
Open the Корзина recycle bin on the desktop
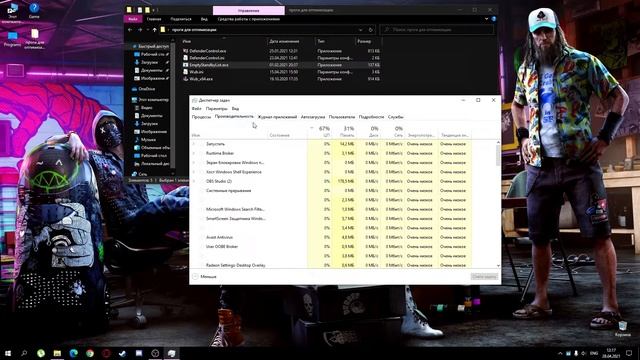[x=622, y=329]
